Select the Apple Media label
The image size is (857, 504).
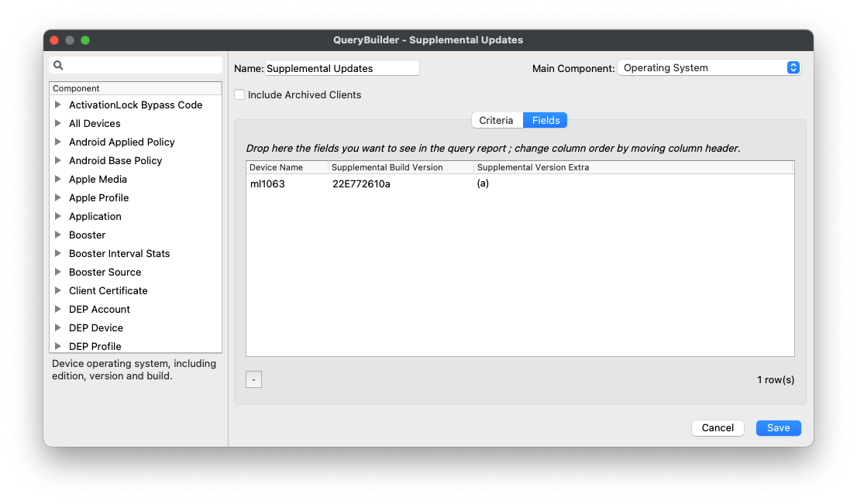(x=98, y=179)
